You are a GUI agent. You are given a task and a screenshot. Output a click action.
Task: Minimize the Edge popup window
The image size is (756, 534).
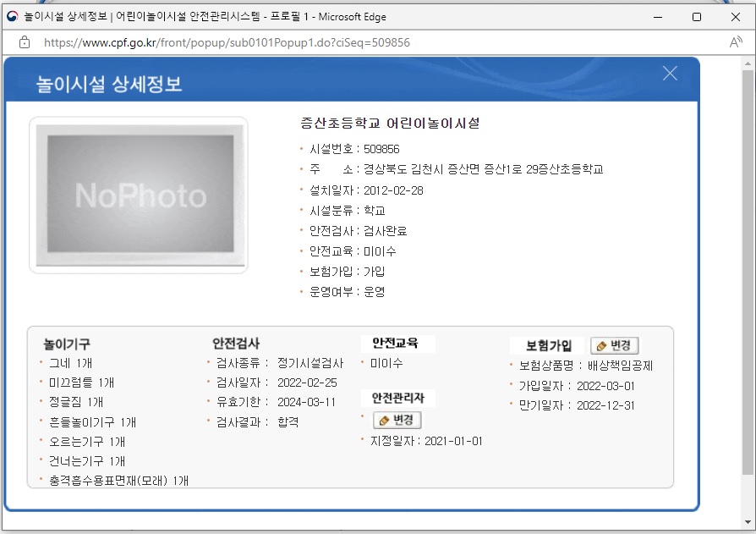[x=657, y=16]
